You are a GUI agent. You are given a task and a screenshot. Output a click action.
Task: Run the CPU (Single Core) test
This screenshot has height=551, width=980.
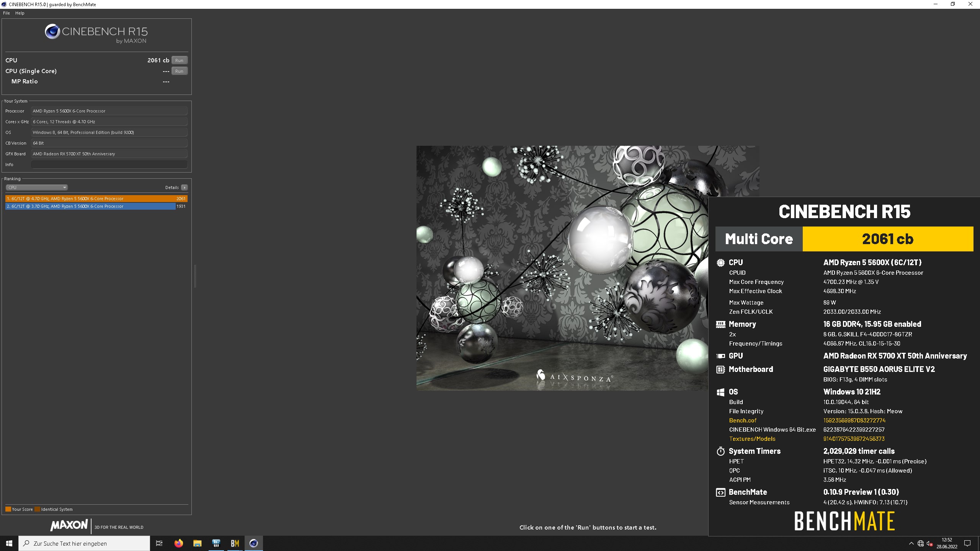coord(179,71)
